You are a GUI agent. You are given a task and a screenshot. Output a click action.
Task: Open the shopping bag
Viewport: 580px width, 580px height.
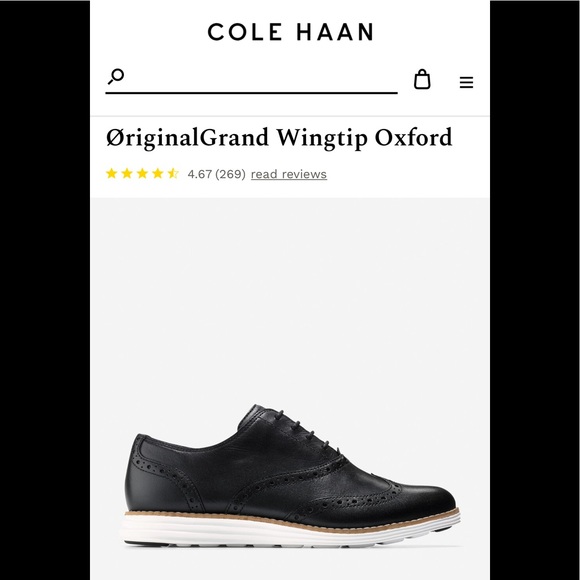pyautogui.click(x=422, y=79)
